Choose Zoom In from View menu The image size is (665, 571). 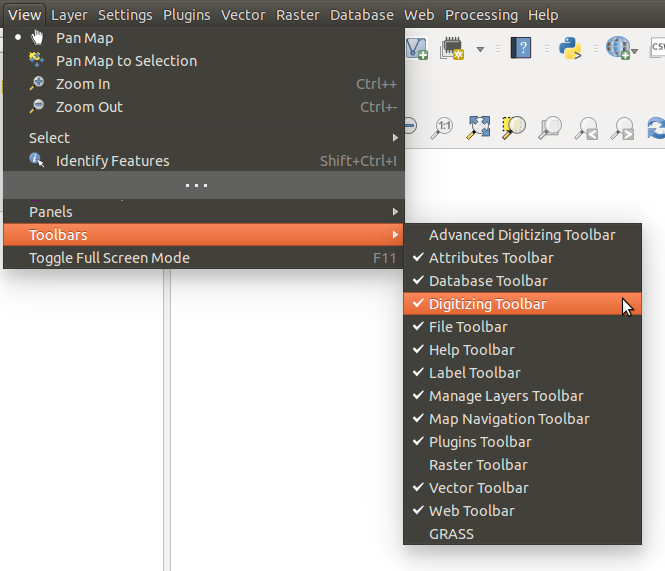(82, 84)
